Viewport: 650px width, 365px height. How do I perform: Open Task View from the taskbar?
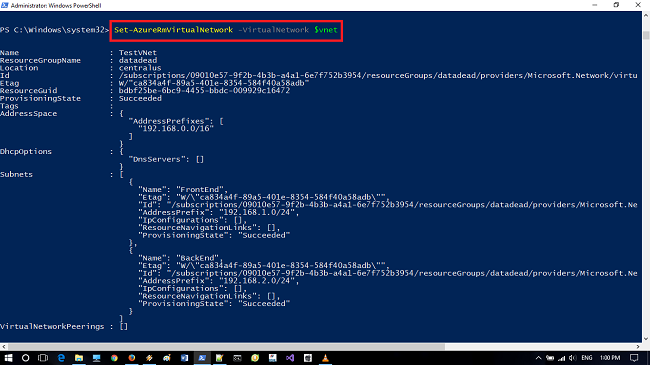43,358
